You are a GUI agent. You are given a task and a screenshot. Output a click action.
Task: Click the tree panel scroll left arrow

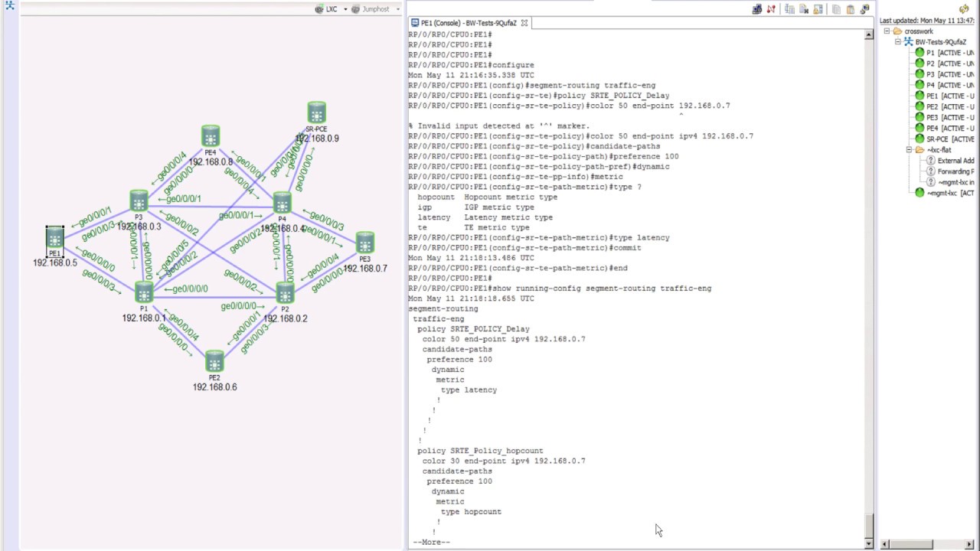pos(884,544)
